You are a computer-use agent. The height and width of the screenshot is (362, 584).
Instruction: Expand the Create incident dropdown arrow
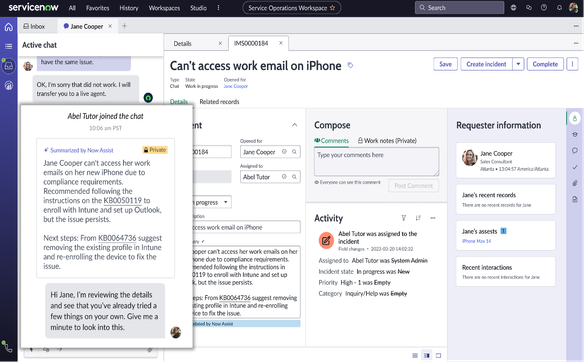518,64
